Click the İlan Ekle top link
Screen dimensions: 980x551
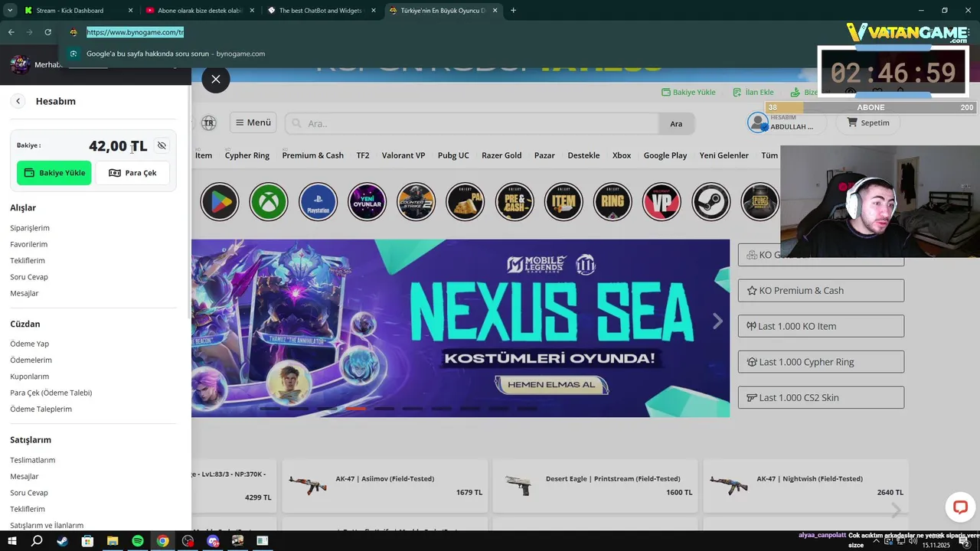[753, 92]
